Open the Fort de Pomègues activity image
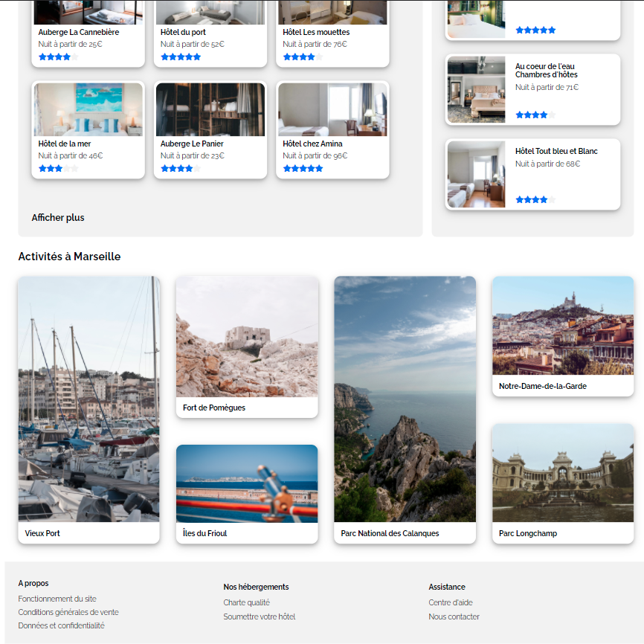The width and height of the screenshot is (644, 644). tap(247, 337)
